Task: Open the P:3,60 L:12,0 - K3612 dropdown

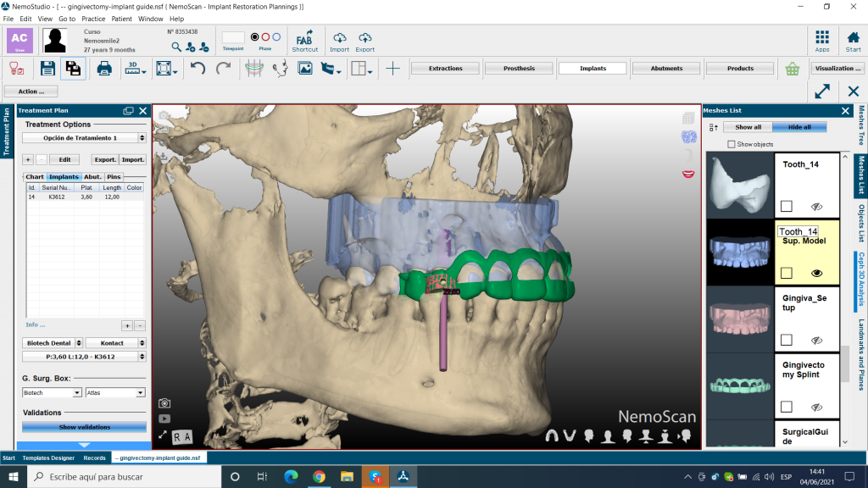Action: click(84, 357)
